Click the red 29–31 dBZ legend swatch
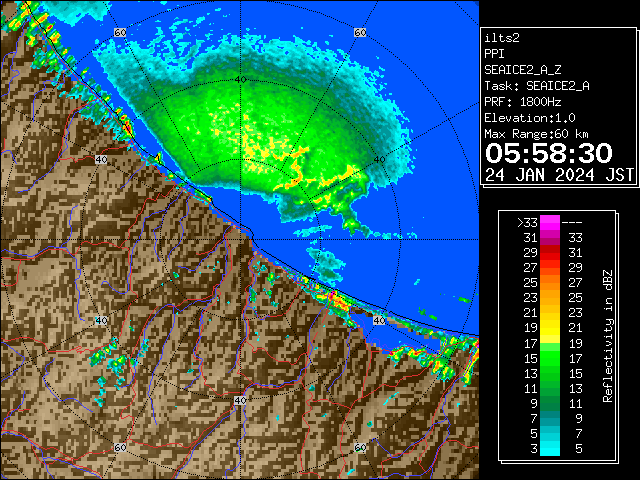 tap(550, 253)
